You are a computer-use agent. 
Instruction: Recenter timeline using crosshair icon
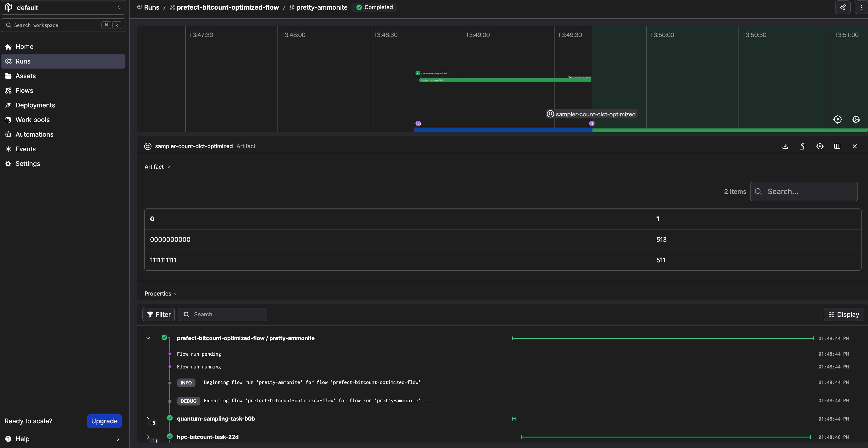pos(837,120)
